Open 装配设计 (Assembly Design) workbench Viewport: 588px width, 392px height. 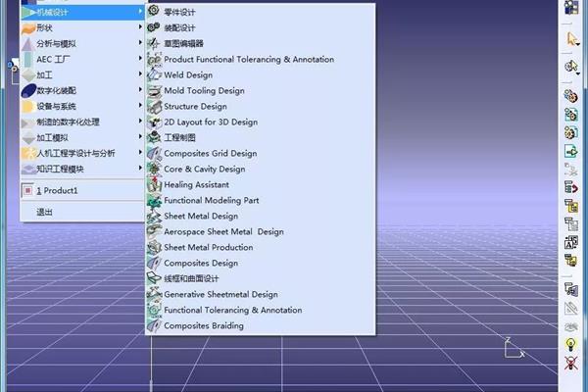pos(261,27)
